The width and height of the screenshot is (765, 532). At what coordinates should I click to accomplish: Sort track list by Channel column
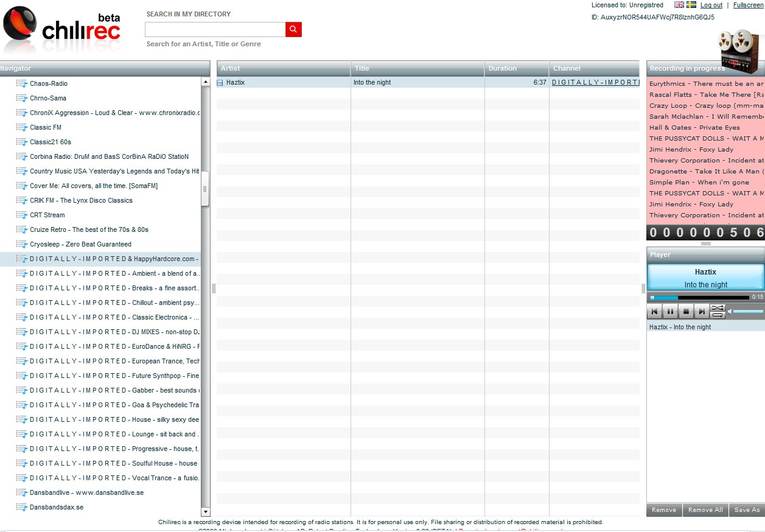[594, 68]
